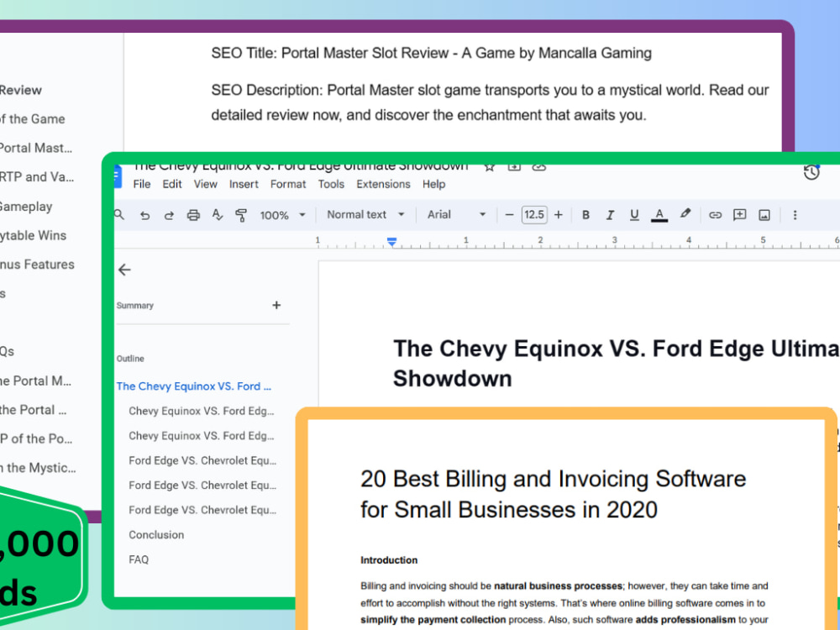The height and width of the screenshot is (630, 840).
Task: Open the text color picker
Action: (659, 215)
